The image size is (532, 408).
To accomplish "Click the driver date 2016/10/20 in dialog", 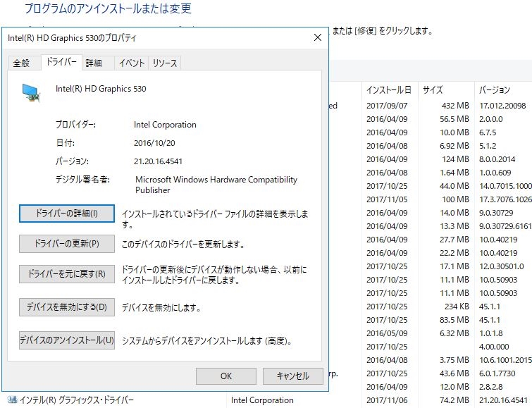I will (154, 143).
